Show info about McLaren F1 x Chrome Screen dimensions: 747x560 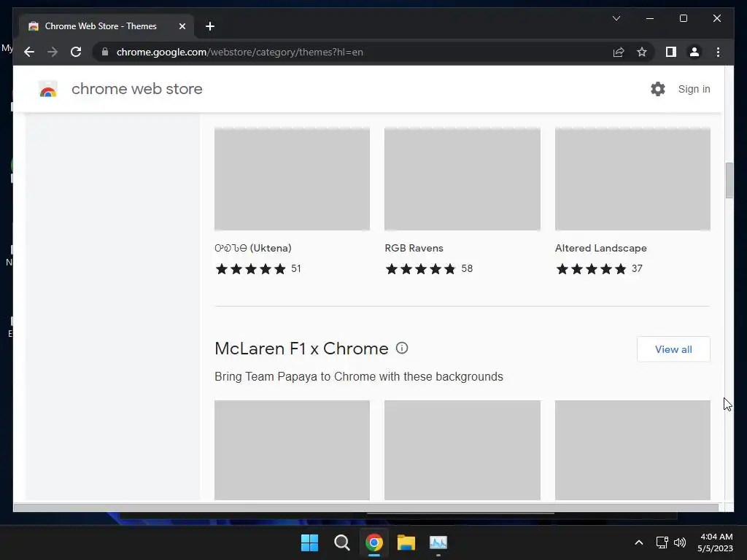pyautogui.click(x=402, y=348)
